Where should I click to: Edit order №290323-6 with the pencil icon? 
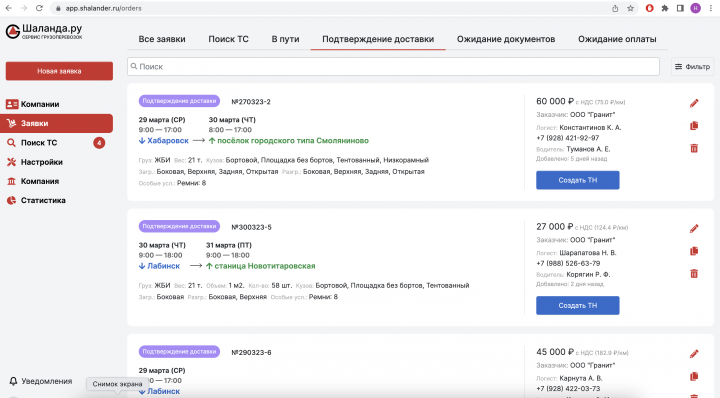[694, 354]
